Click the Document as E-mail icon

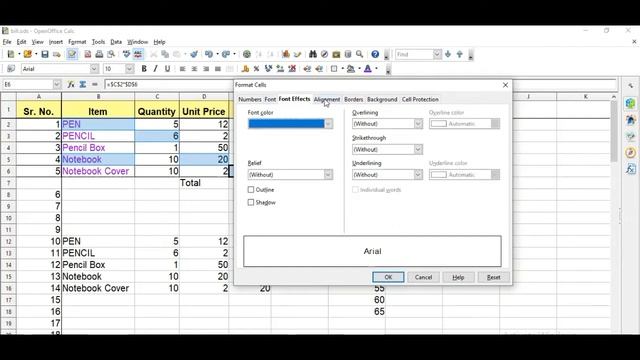tap(57, 54)
